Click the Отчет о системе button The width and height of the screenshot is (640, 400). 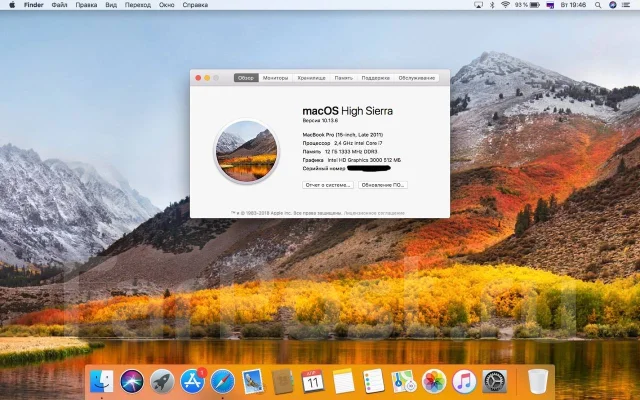pyautogui.click(x=328, y=185)
